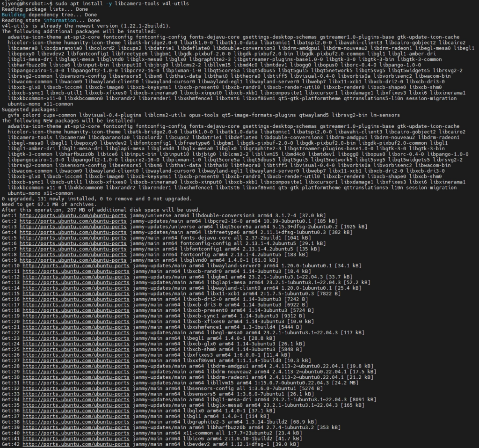Open the ubuntu-ports link on Get:40 line
The height and width of the screenshot is (448, 479).
click(x=76, y=433)
